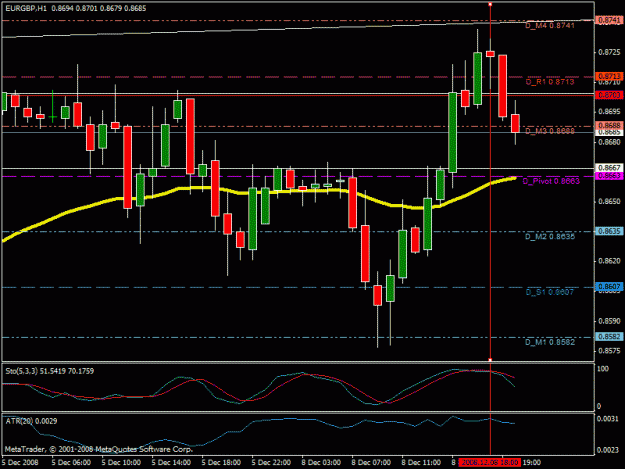Click the 8 Dec 03:00 time label

tap(321, 463)
